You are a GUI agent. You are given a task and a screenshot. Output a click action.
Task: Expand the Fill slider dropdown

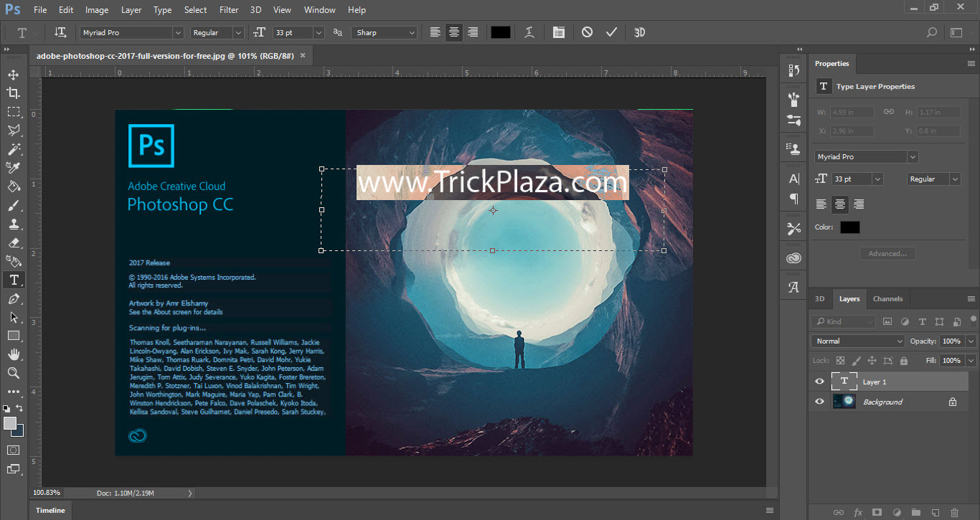click(971, 360)
